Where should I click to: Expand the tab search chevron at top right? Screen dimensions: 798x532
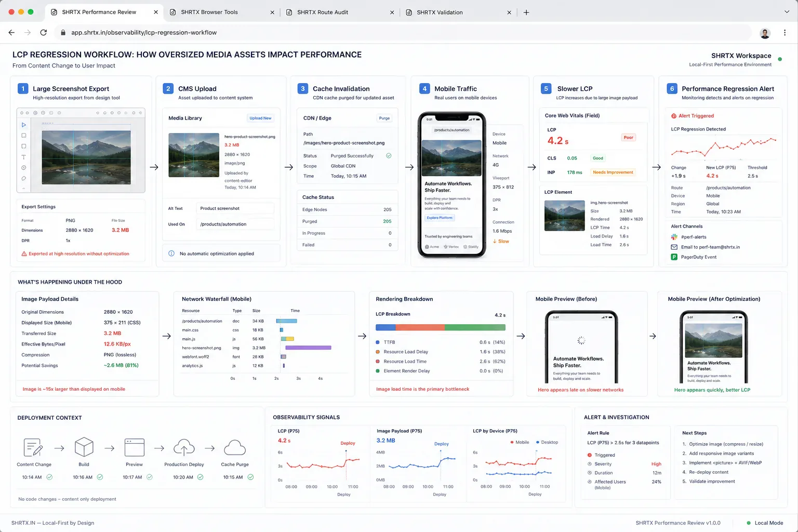[787, 12]
